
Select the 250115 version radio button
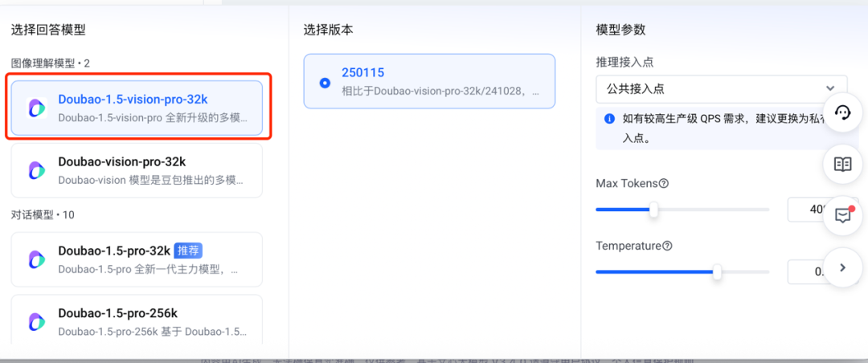coord(325,83)
